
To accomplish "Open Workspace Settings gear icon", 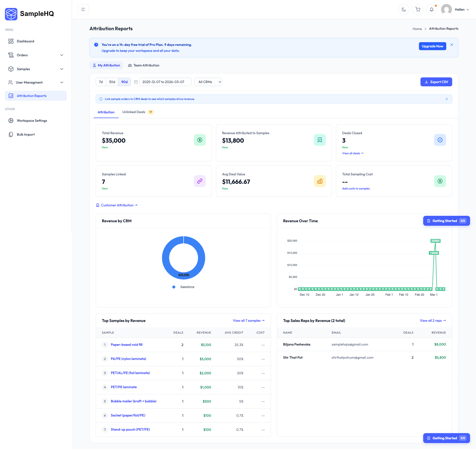I will 11,121.
